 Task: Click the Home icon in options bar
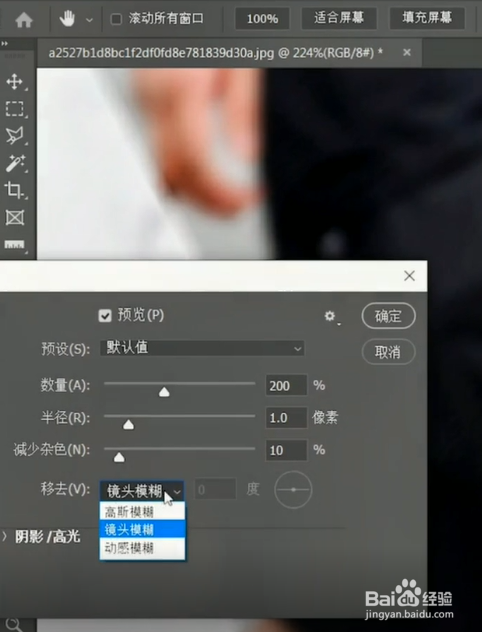pos(23,19)
